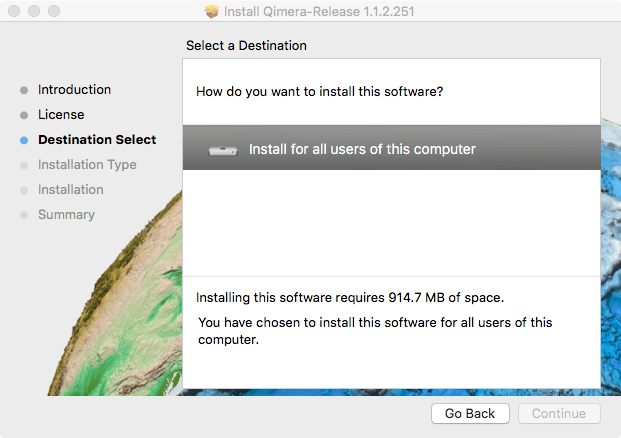Select "Install for all users of this computer"
Screen dimensions: 621x438
(x=362, y=149)
